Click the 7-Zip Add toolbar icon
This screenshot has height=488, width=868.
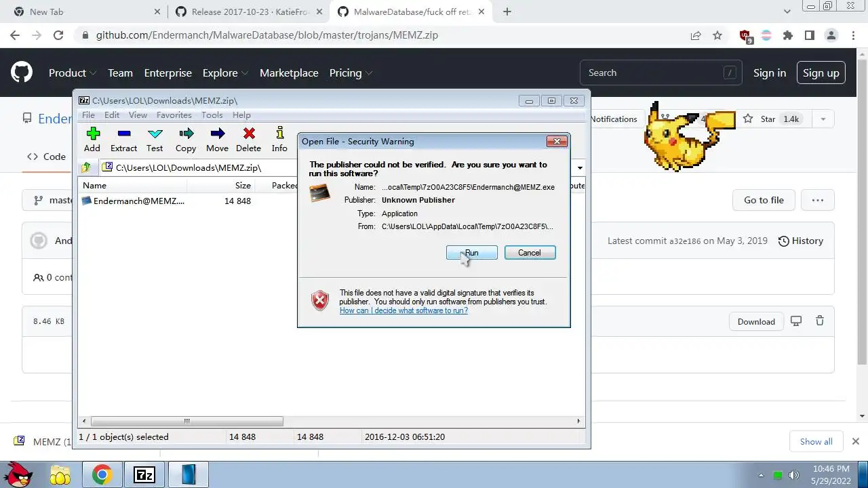pyautogui.click(x=92, y=139)
